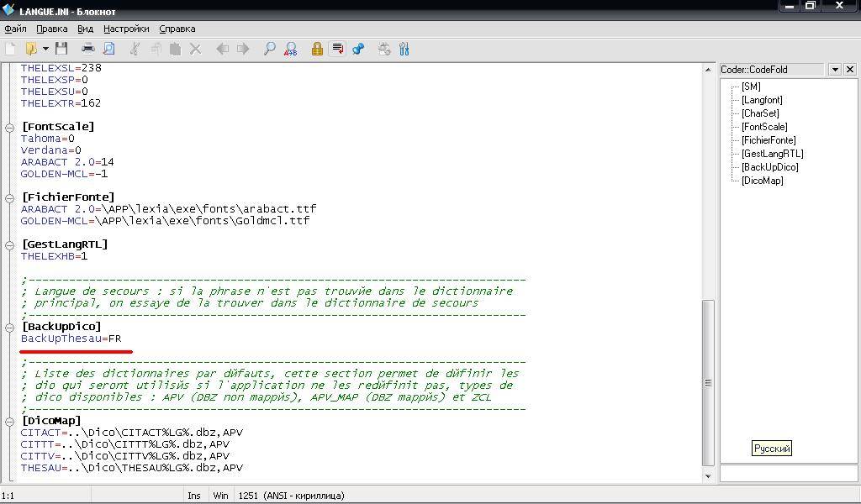Click the Save file floppy disk icon
The height and width of the screenshot is (504, 861).
(x=61, y=49)
